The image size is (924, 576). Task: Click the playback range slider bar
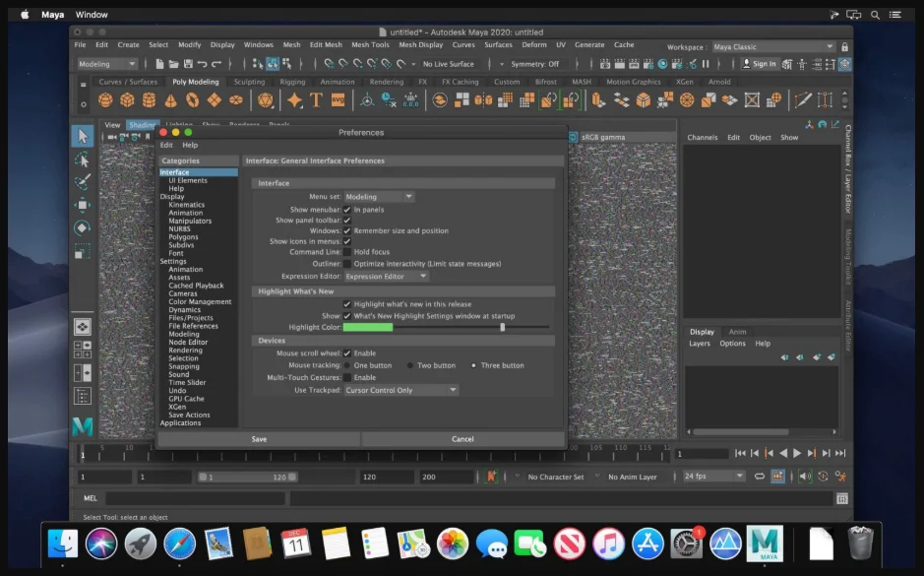248,477
